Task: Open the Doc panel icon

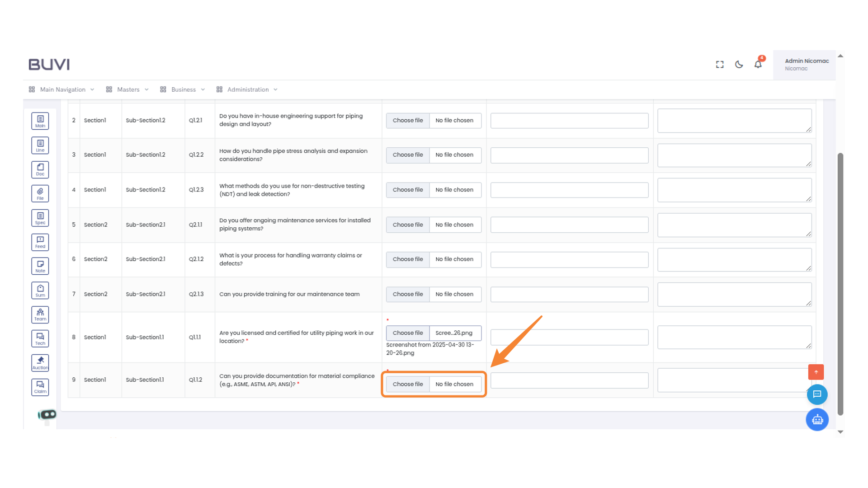Action: point(40,169)
